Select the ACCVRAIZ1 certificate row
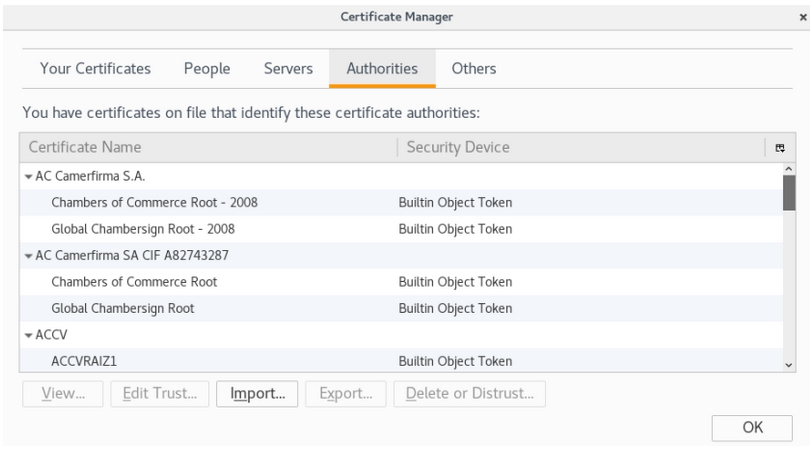The height and width of the screenshot is (461, 810). point(85,361)
